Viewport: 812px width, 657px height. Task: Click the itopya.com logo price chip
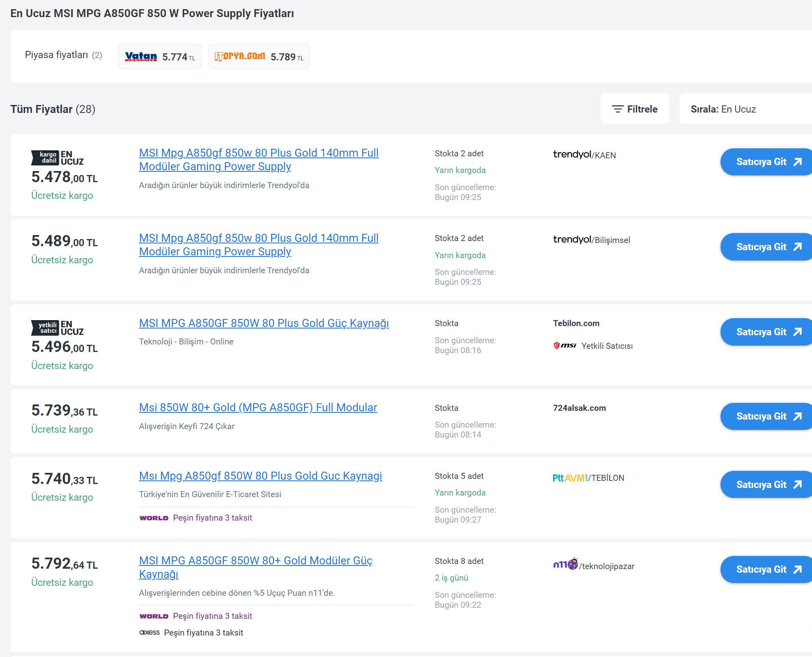258,56
